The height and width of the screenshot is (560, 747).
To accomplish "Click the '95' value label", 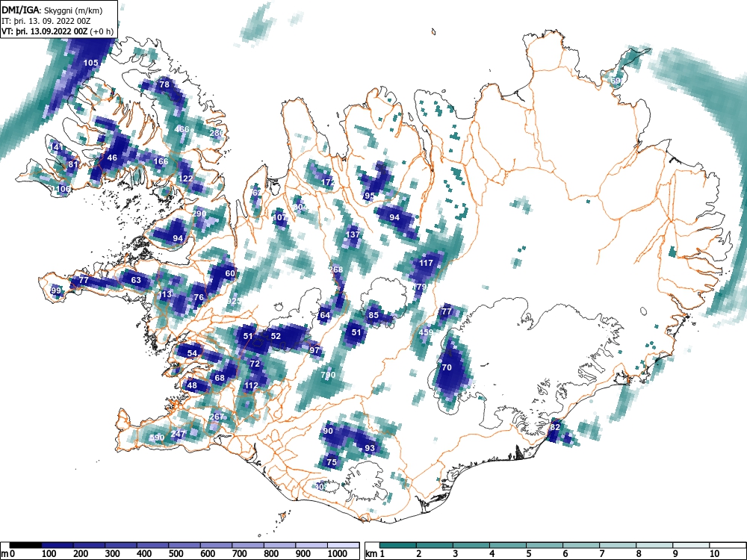I will (x=370, y=196).
